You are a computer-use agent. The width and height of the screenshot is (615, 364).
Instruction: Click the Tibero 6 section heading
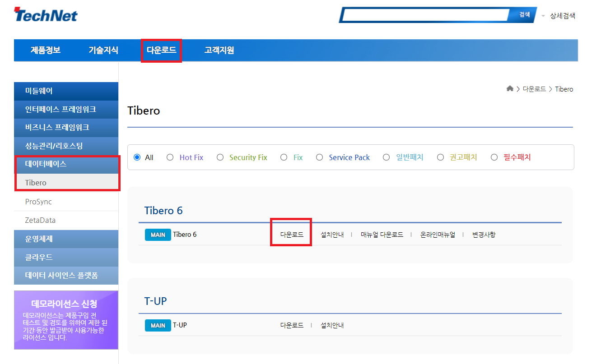click(163, 211)
